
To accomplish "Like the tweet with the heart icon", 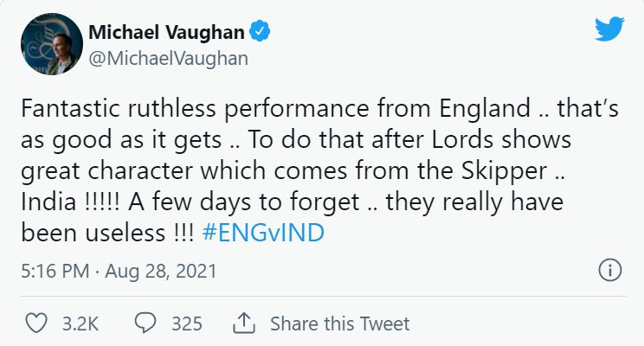I will coord(35,324).
